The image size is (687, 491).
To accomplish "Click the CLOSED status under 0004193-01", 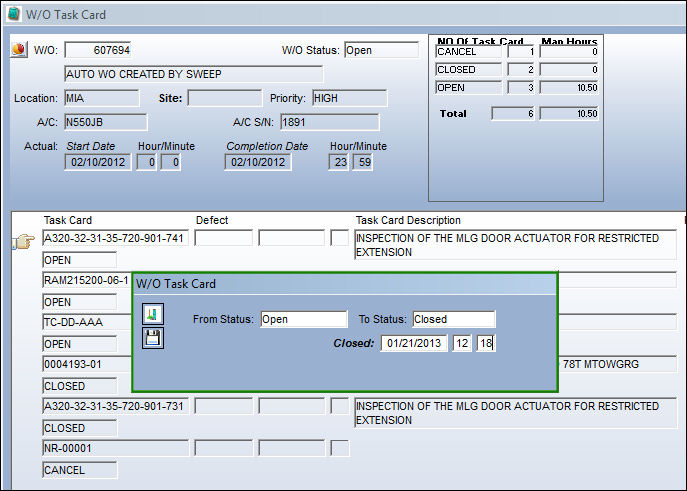I will tap(80, 386).
